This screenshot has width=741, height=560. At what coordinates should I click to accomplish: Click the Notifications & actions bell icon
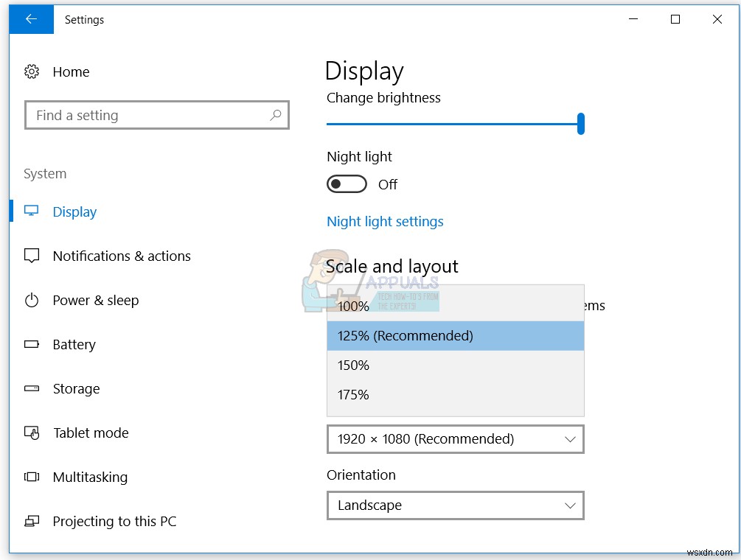(x=31, y=256)
